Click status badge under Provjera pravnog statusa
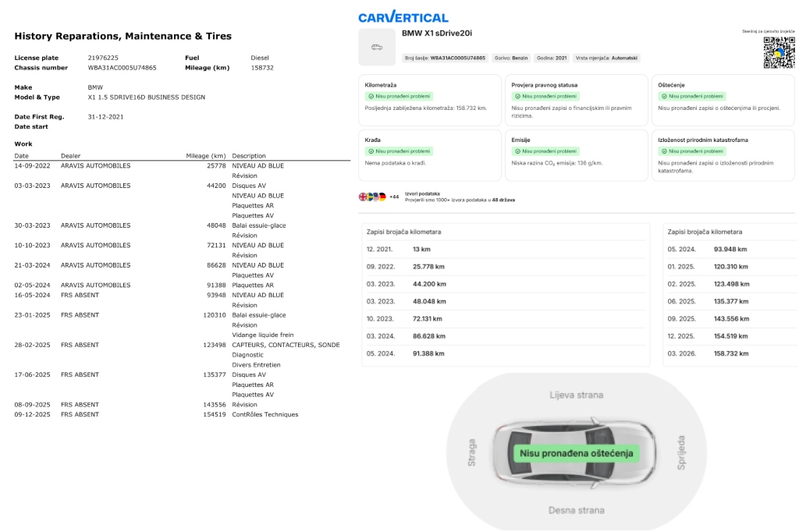 (545, 96)
